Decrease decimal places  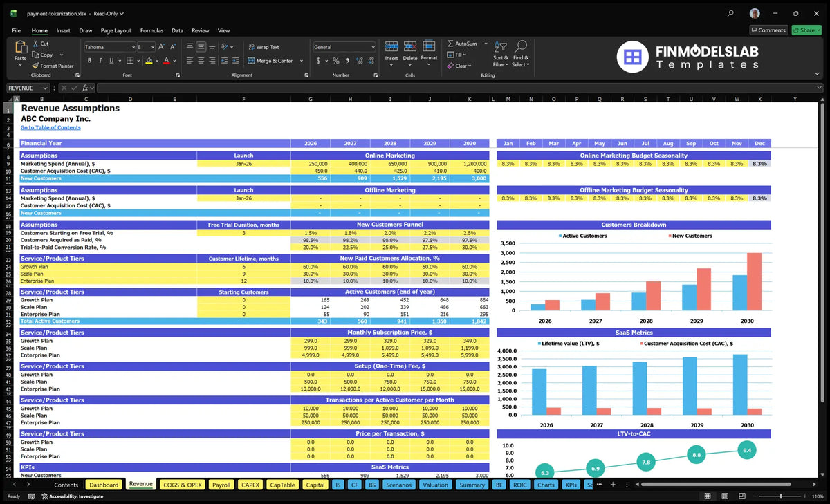click(x=370, y=61)
